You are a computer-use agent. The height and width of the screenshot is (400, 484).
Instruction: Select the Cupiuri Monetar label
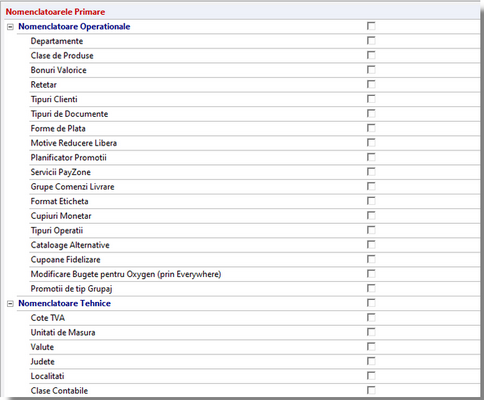click(x=61, y=216)
